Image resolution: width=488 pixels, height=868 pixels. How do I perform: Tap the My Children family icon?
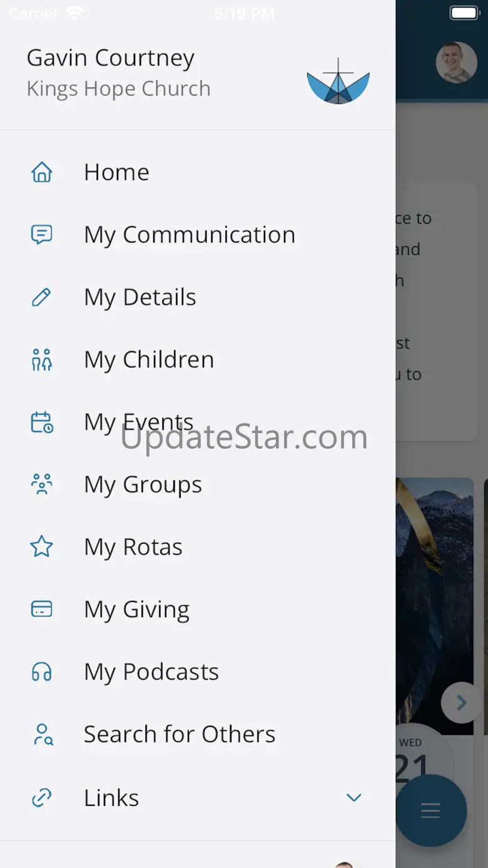click(x=42, y=360)
